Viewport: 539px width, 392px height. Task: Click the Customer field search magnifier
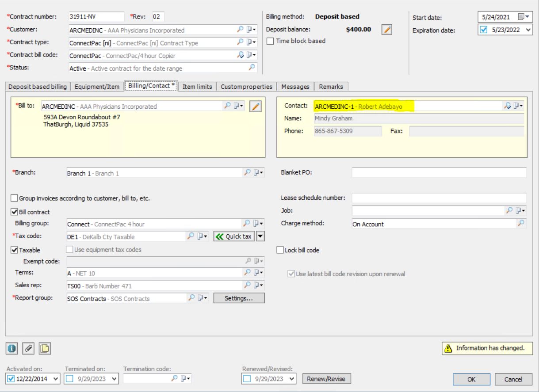[x=241, y=30]
